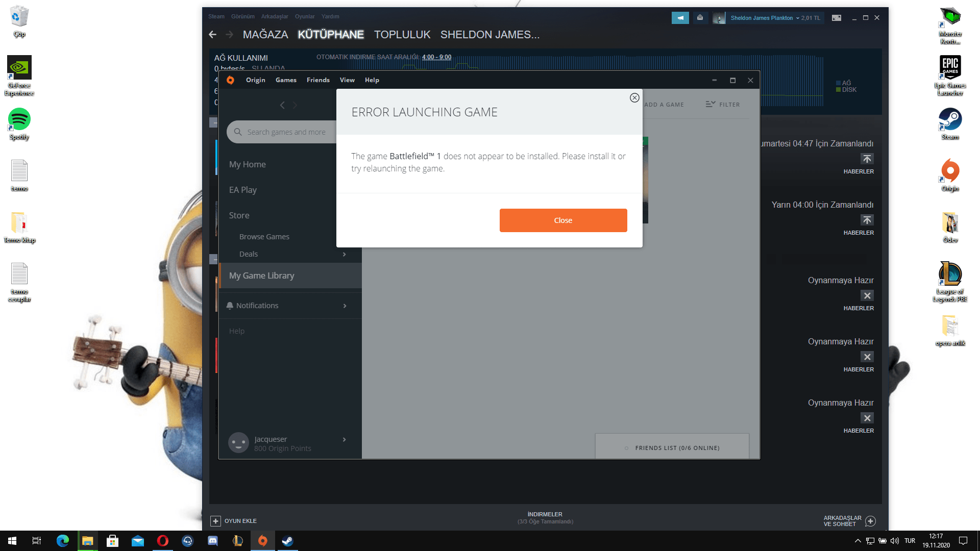Click the 4:00 - 9:00 schedule link
This screenshot has width=980, height=551.
[x=436, y=57]
